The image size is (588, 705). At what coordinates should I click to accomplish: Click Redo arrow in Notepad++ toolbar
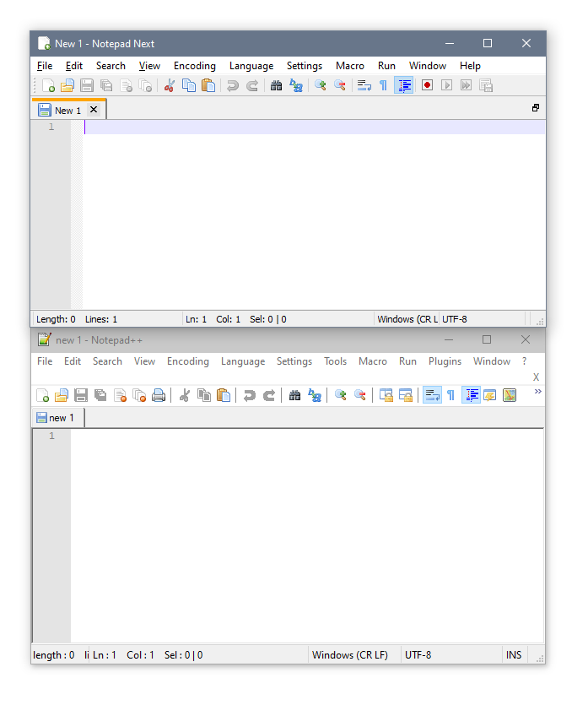(x=268, y=395)
